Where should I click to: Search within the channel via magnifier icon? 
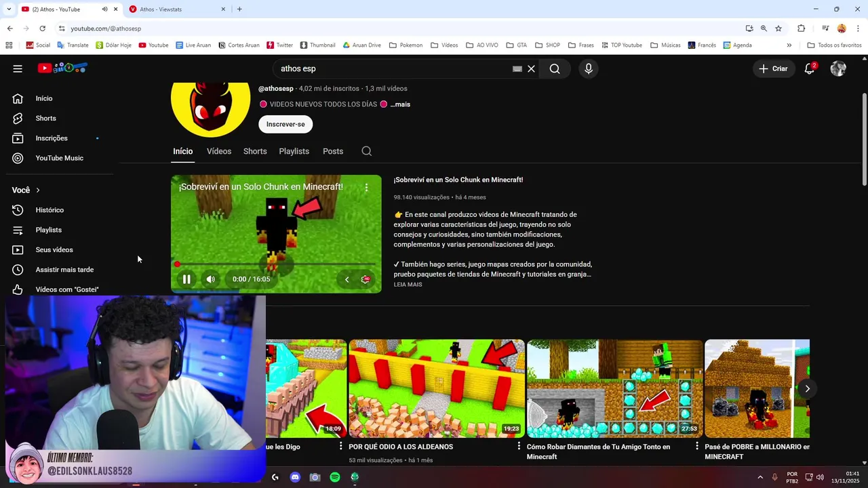(x=367, y=151)
